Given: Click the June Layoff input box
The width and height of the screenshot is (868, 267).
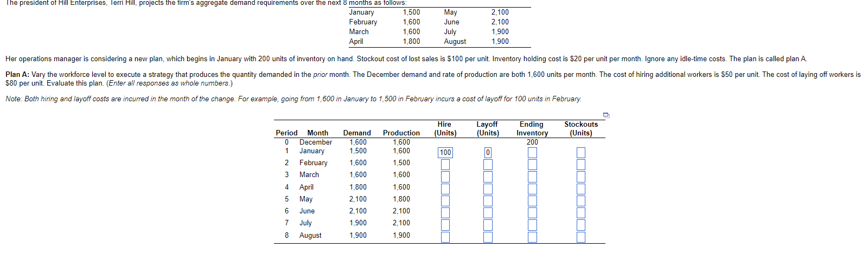Looking at the screenshot, I should point(488,213).
